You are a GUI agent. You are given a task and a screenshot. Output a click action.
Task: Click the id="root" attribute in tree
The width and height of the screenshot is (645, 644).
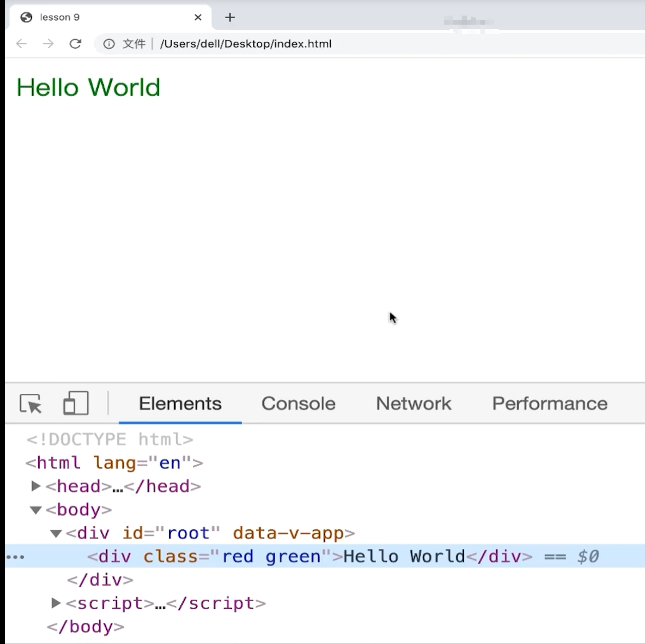click(171, 533)
